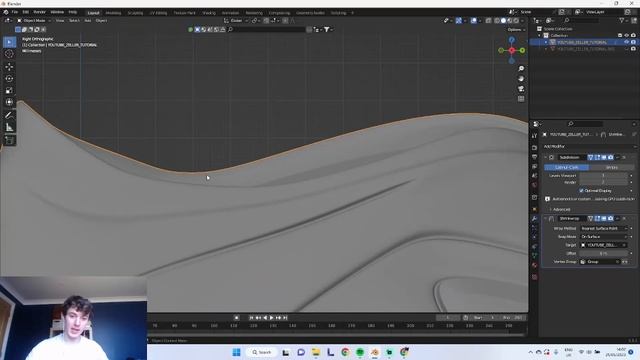The image size is (640, 360).
Task: Select the Transform tool
Action: pyautogui.click(x=9, y=102)
